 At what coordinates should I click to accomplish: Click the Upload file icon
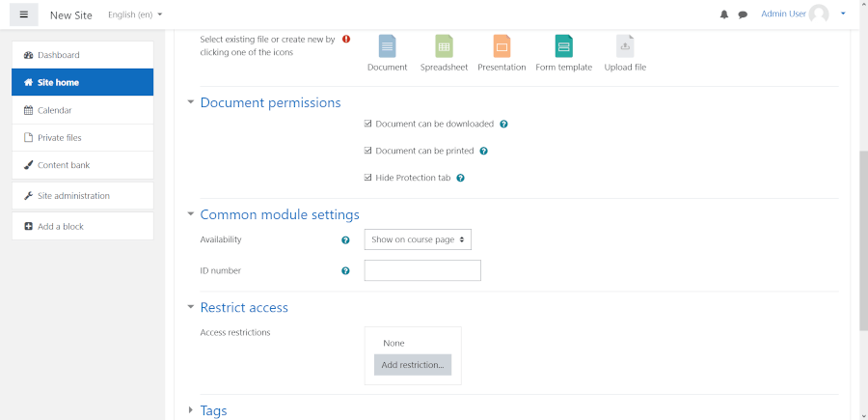[625, 45]
